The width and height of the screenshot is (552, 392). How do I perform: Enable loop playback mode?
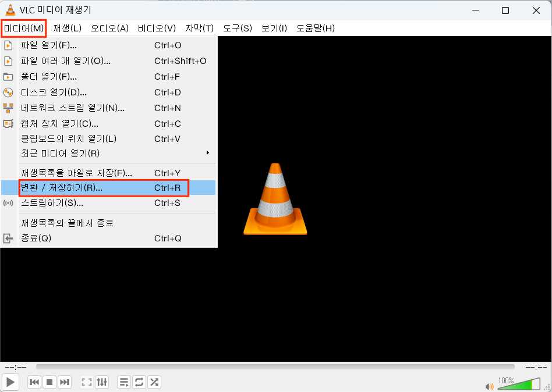click(139, 382)
